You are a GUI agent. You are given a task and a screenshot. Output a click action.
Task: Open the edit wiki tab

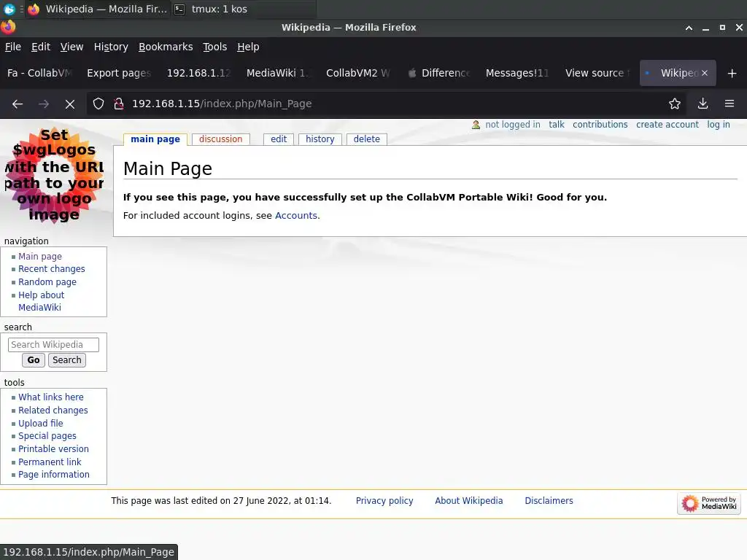pos(279,139)
